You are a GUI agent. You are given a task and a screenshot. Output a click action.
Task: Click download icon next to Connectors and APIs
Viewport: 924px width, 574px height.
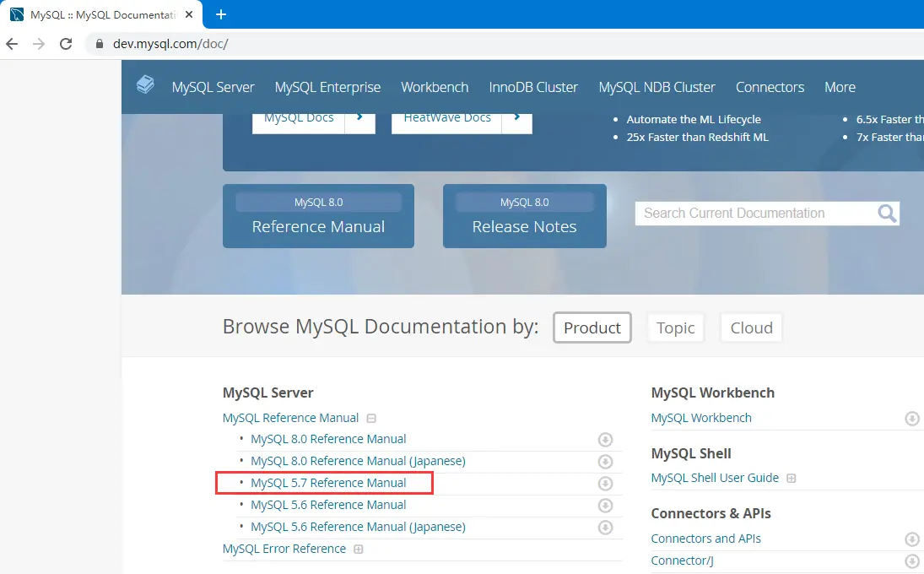click(912, 539)
